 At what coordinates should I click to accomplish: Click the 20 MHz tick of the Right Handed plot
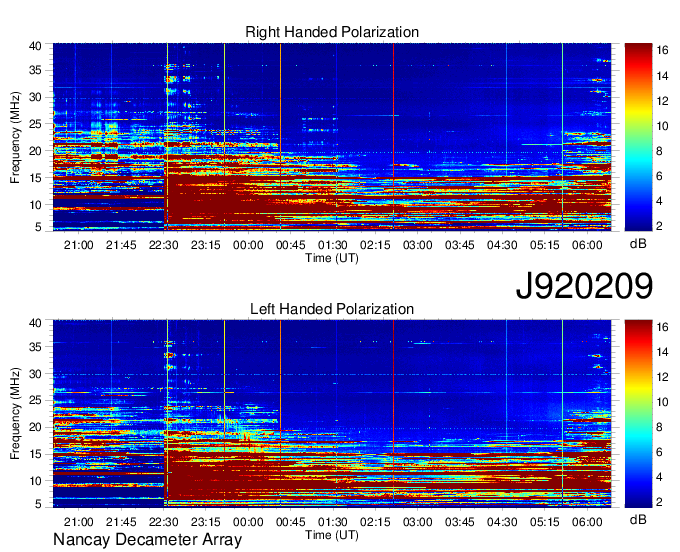click(x=35, y=151)
